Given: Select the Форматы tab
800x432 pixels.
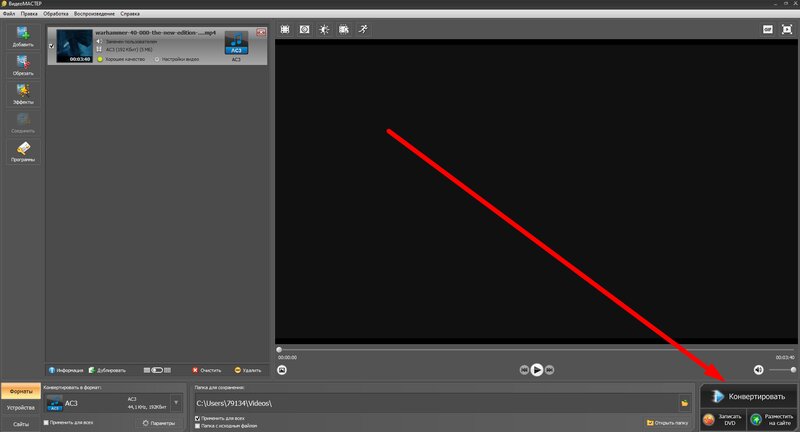Looking at the screenshot, I should tap(21, 391).
